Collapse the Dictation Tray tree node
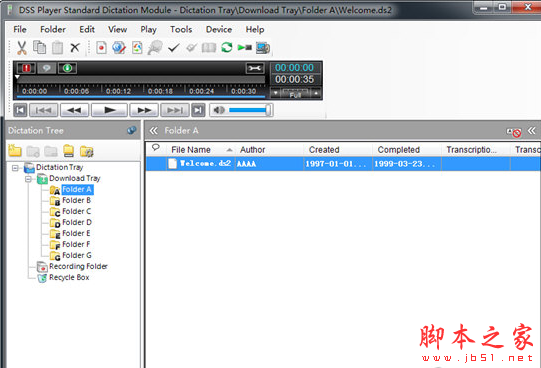The width and height of the screenshot is (541, 368). pos(15,168)
